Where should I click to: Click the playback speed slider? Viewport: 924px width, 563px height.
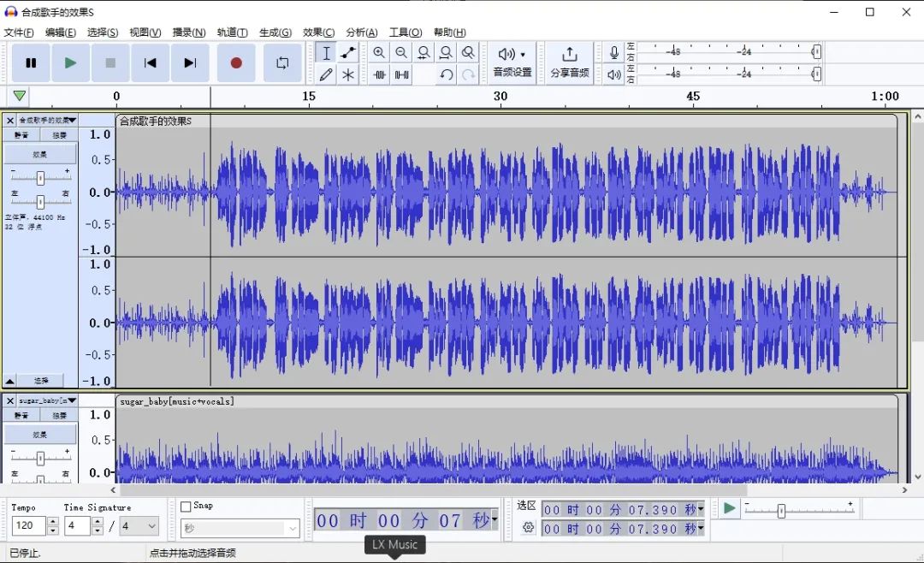781,511
